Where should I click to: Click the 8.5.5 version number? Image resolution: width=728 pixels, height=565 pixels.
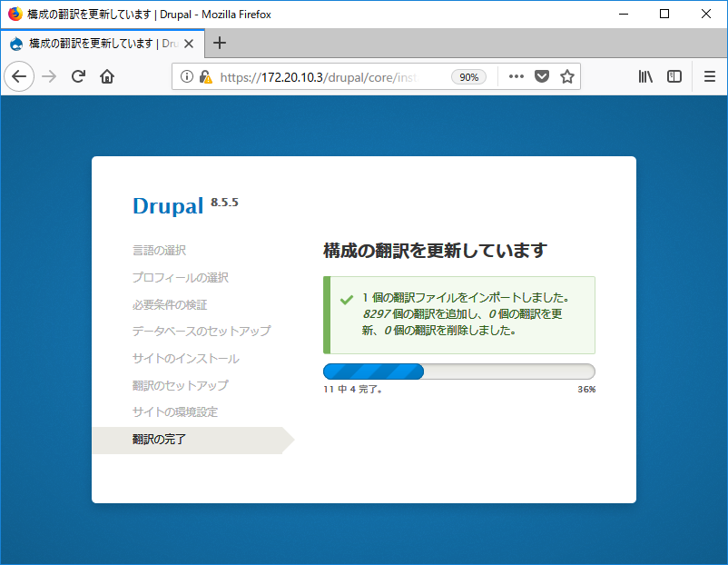point(225,203)
